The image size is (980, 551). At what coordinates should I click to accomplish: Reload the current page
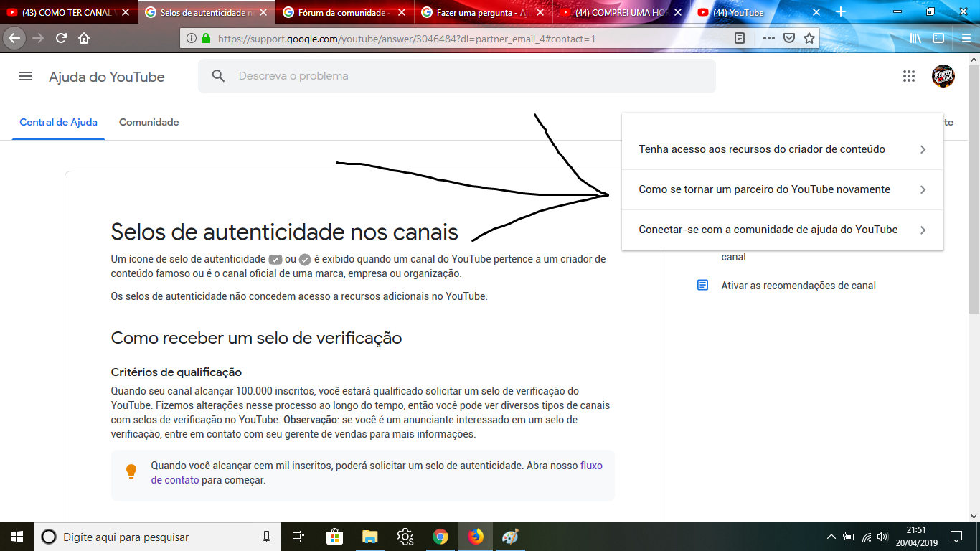(x=61, y=38)
